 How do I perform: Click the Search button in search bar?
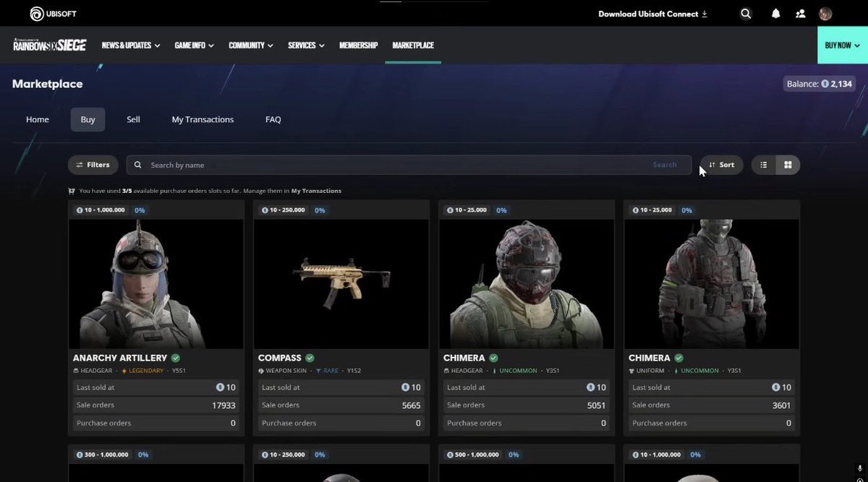coord(665,165)
